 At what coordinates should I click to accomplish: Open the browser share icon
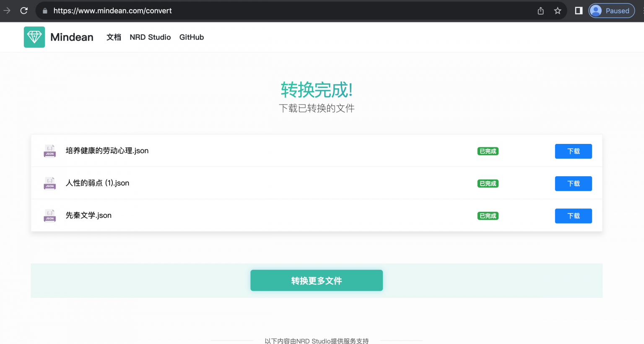pyautogui.click(x=540, y=10)
